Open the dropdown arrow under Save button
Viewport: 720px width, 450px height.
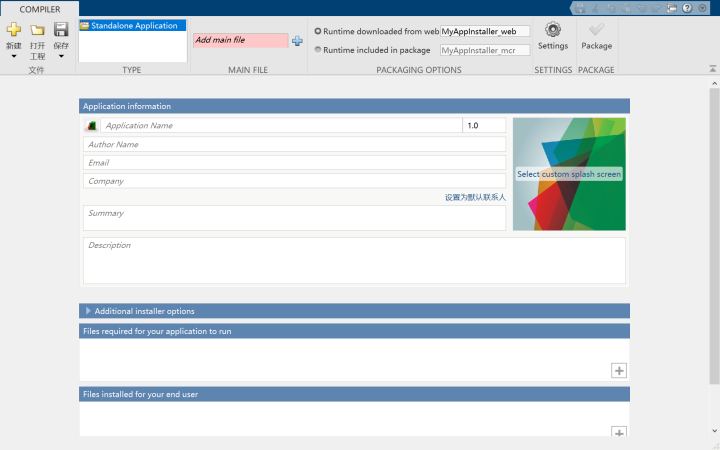coord(61,56)
